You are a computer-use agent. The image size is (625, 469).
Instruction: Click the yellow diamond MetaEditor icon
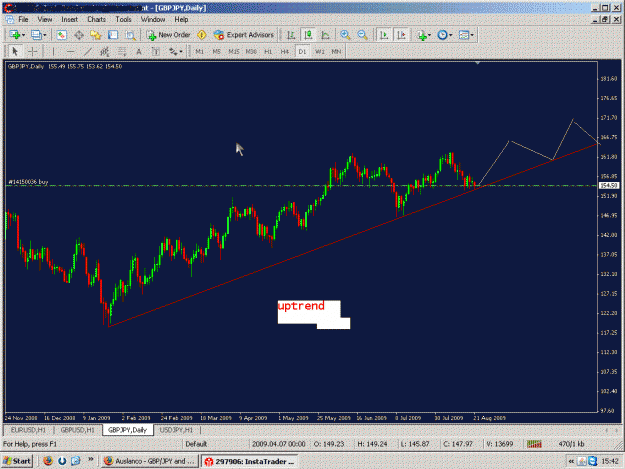click(x=202, y=35)
